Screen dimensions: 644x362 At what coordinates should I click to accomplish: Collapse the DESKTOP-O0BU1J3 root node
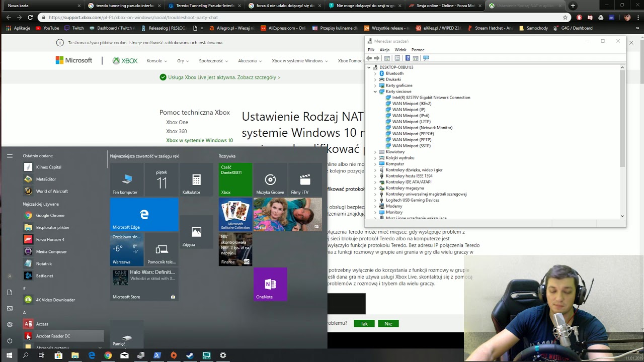369,67
